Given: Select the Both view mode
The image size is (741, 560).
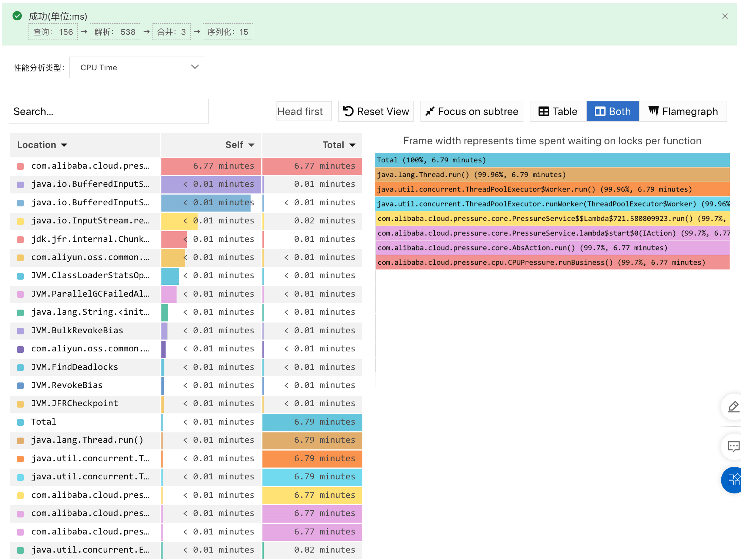Looking at the screenshot, I should [x=613, y=111].
